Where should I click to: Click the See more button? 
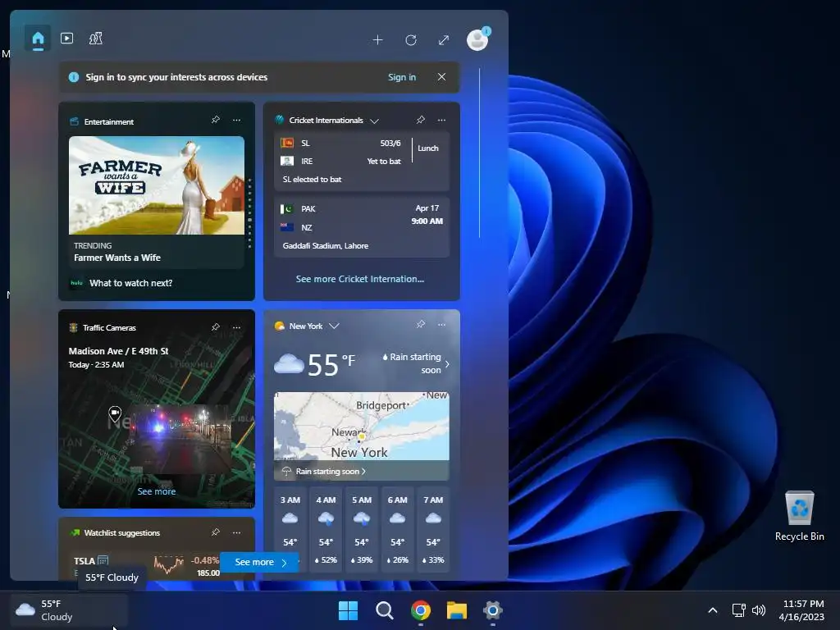(259, 562)
